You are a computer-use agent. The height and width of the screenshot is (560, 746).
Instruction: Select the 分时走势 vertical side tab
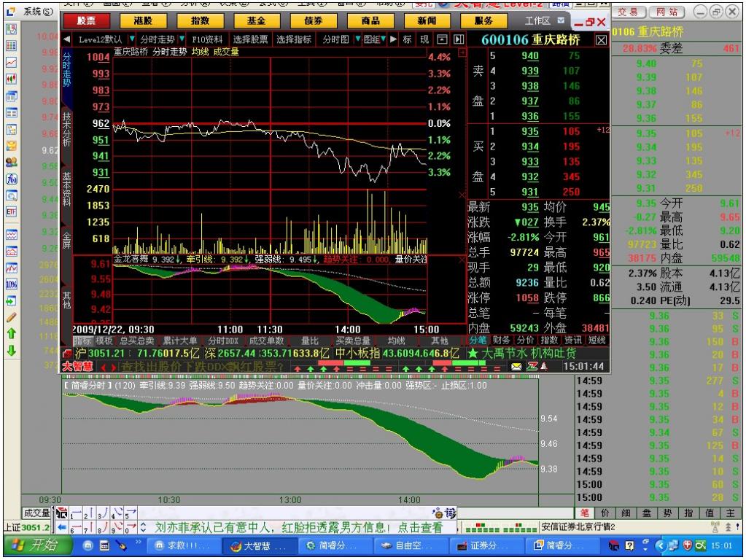pyautogui.click(x=66, y=70)
